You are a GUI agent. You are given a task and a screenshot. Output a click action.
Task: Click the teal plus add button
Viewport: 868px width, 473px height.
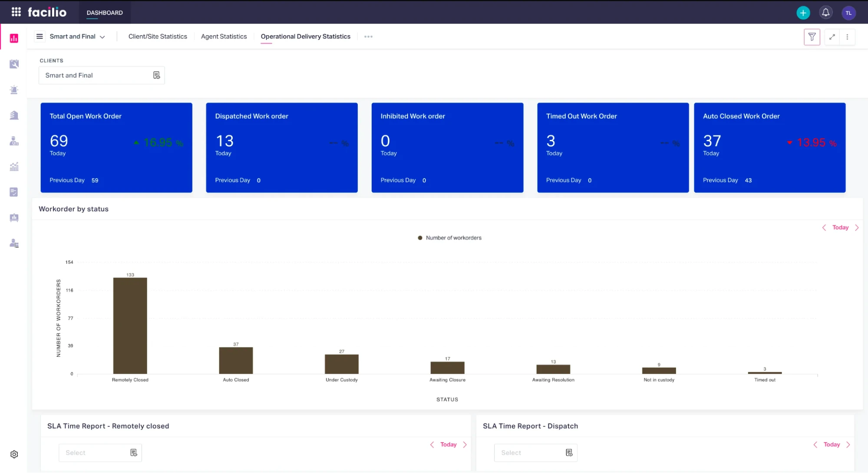point(803,13)
